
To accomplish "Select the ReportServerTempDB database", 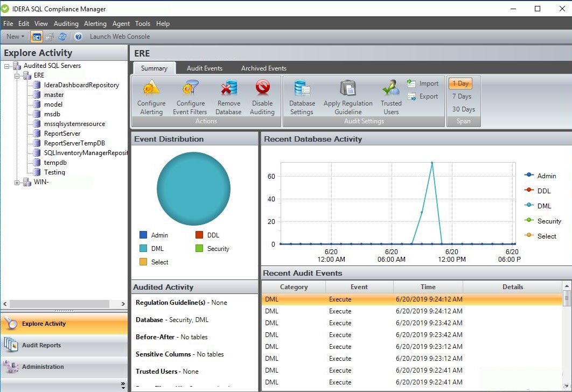I will click(74, 143).
